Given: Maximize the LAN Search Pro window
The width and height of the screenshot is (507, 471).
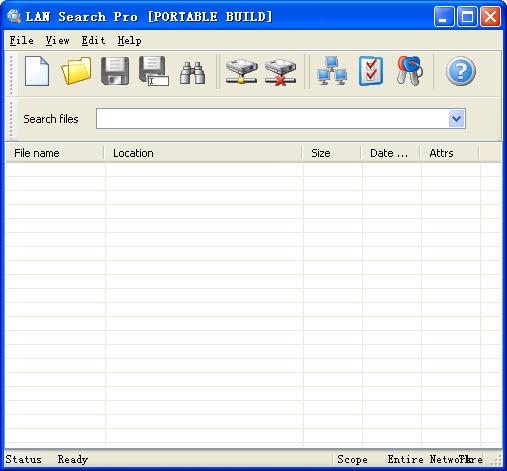Looking at the screenshot, I should (x=467, y=16).
